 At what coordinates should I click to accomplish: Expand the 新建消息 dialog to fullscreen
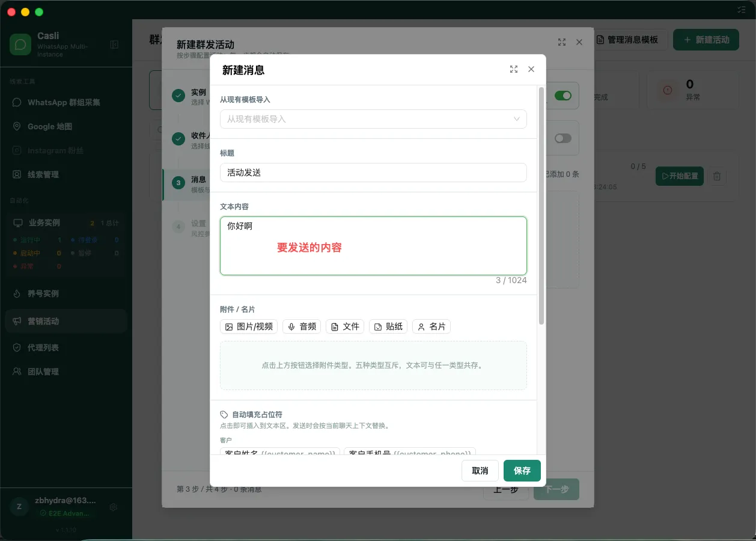(x=514, y=69)
